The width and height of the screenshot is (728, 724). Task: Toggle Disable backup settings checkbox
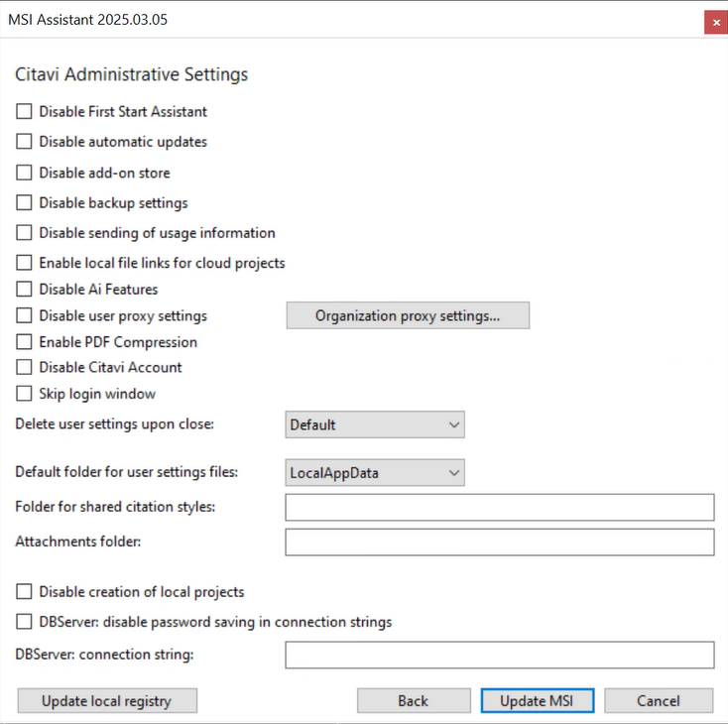pyautogui.click(x=24, y=202)
